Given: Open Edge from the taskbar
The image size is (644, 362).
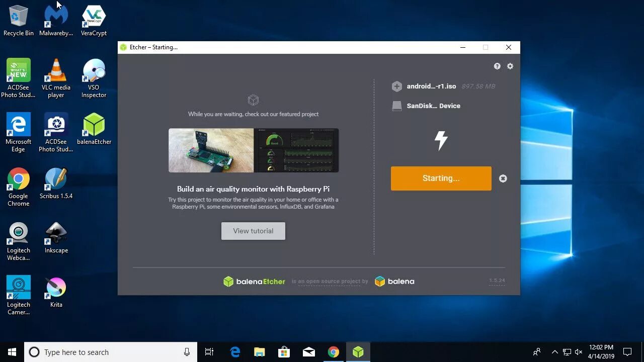Looking at the screenshot, I should 235,352.
